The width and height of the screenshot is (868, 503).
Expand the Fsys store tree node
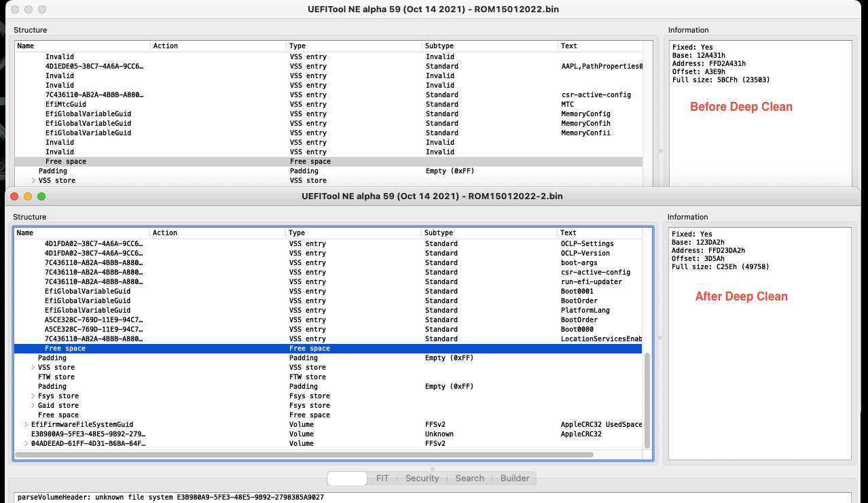[33, 396]
